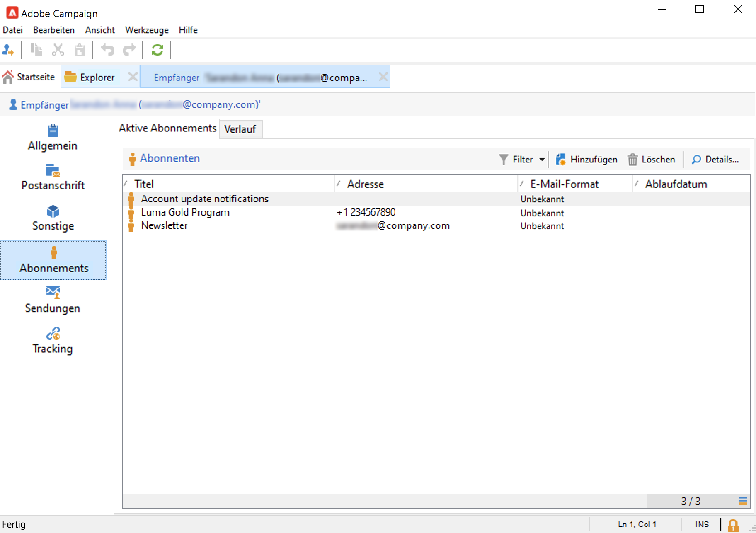This screenshot has height=533, width=756.
Task: Sort by the E-Mail-Format column header
Action: coord(575,184)
